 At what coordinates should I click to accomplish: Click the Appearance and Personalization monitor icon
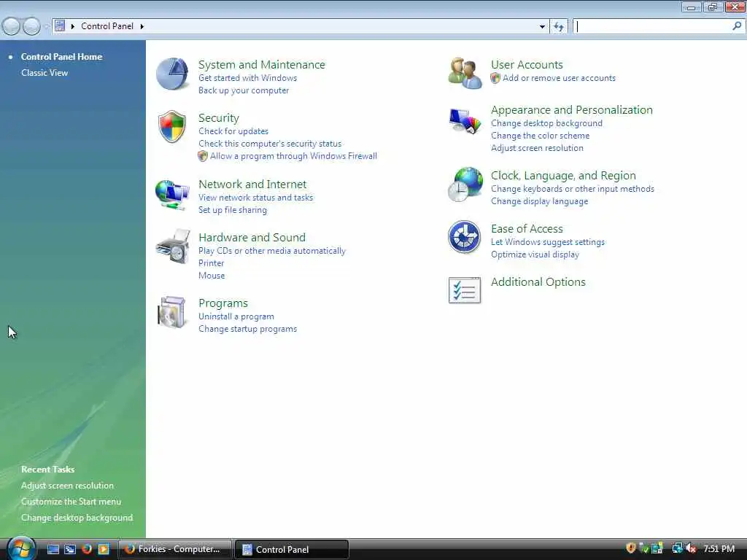point(465,121)
